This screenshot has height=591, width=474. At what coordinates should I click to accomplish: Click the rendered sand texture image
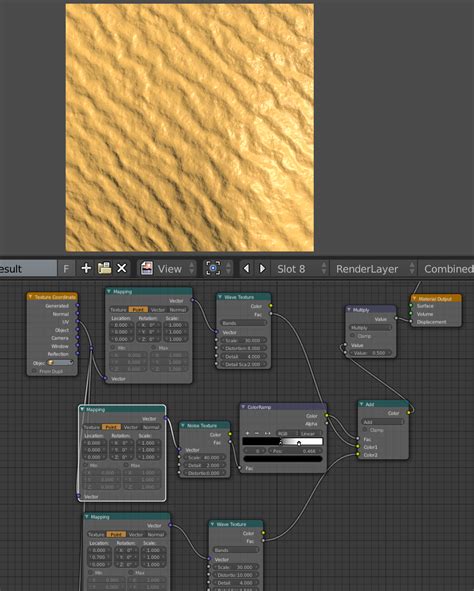190,128
